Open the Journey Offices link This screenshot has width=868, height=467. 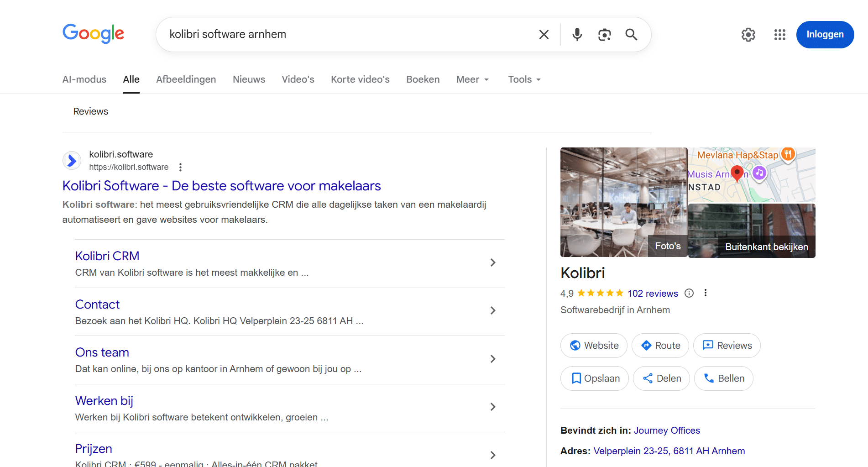666,430
